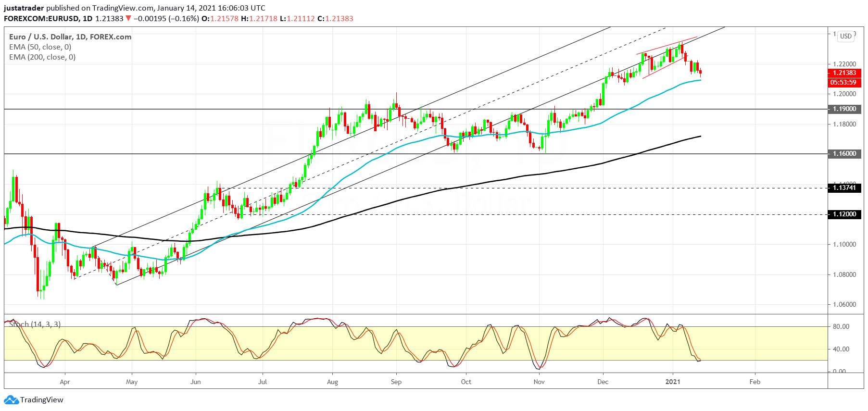Click the Apr label on time axis
This screenshot has width=868, height=411.
(x=65, y=382)
